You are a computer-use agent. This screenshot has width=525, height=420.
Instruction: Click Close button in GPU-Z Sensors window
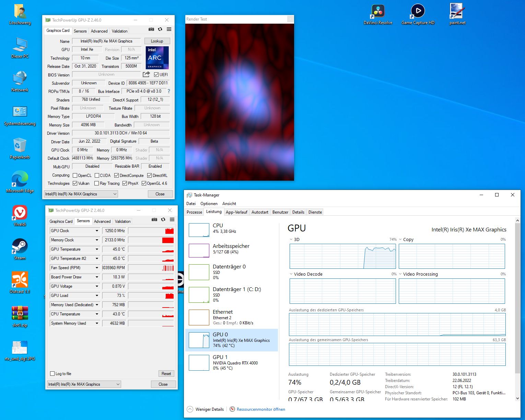163,384
